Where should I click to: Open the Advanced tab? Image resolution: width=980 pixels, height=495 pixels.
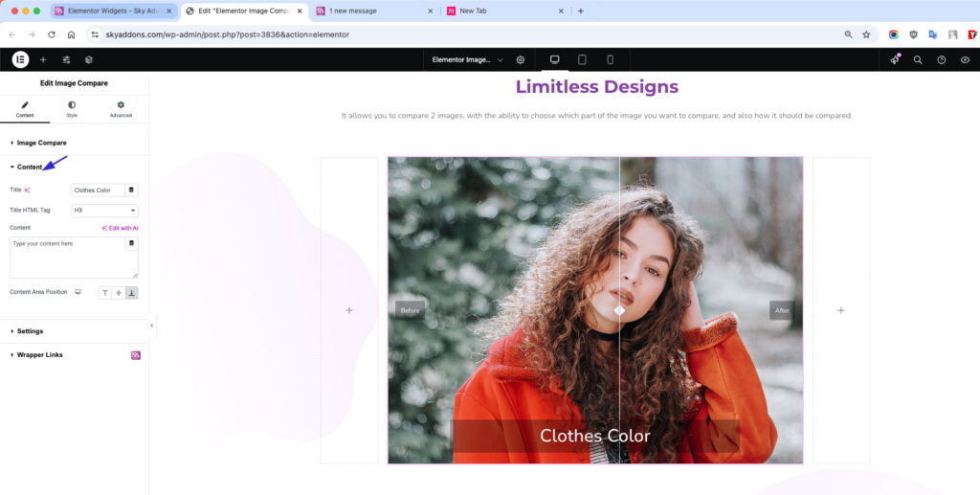point(121,109)
